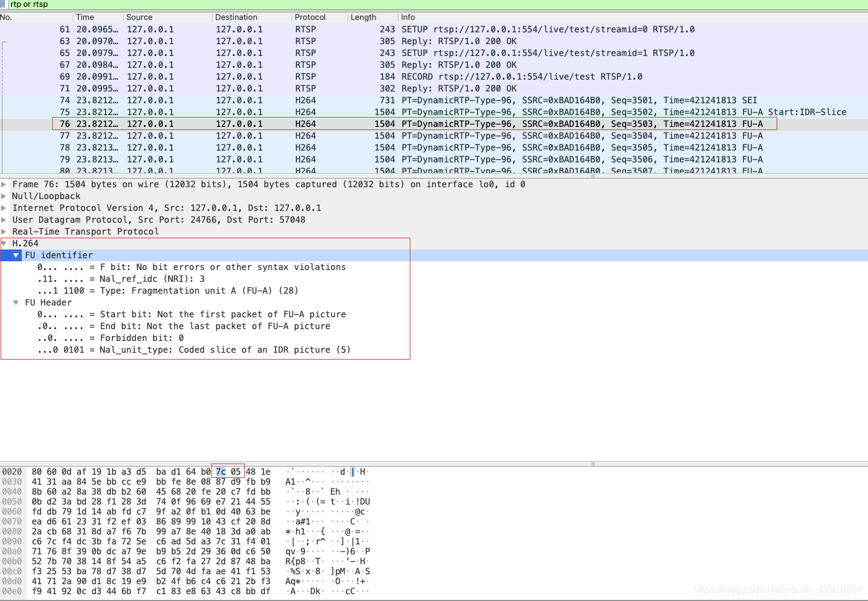Select packet 76 with Seq=3503
868x601 pixels.
[x=434, y=124]
